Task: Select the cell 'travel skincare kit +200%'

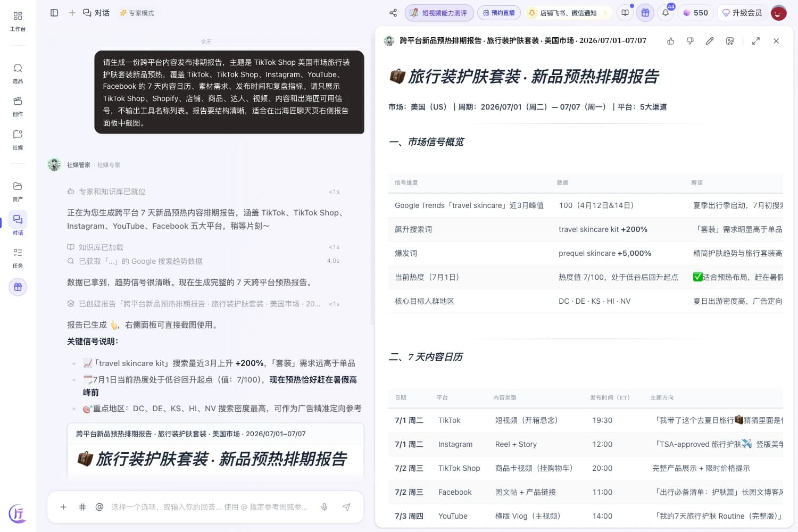Action: (x=603, y=229)
